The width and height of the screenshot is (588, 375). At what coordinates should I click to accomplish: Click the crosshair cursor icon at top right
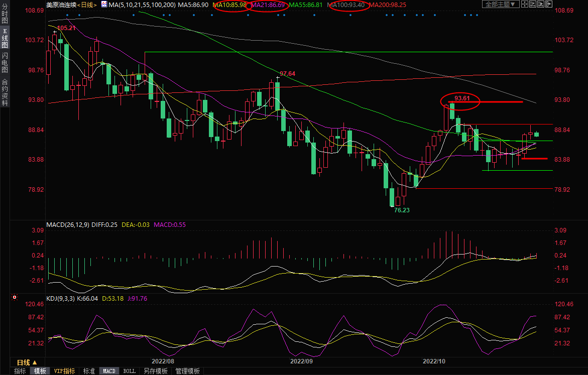coord(525,4)
